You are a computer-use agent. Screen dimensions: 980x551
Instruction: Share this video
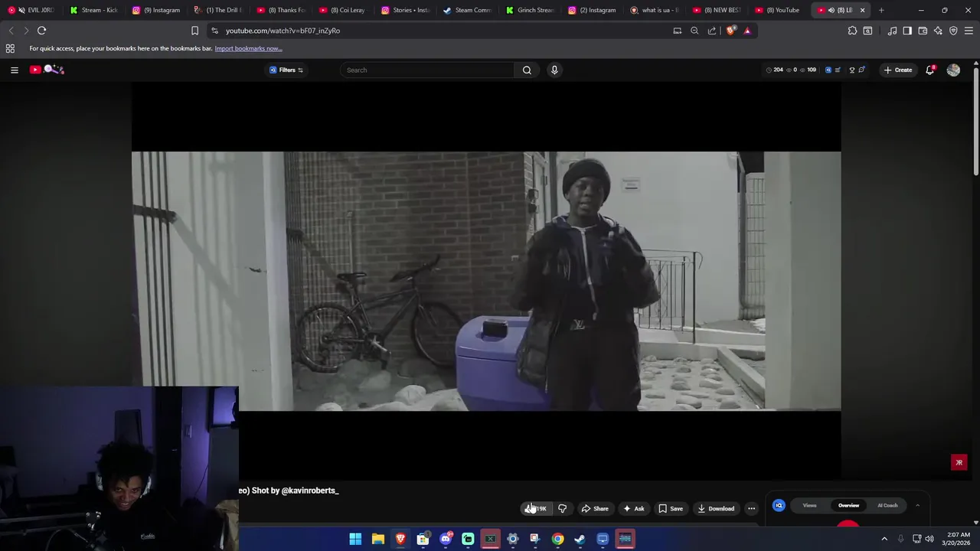coord(595,508)
